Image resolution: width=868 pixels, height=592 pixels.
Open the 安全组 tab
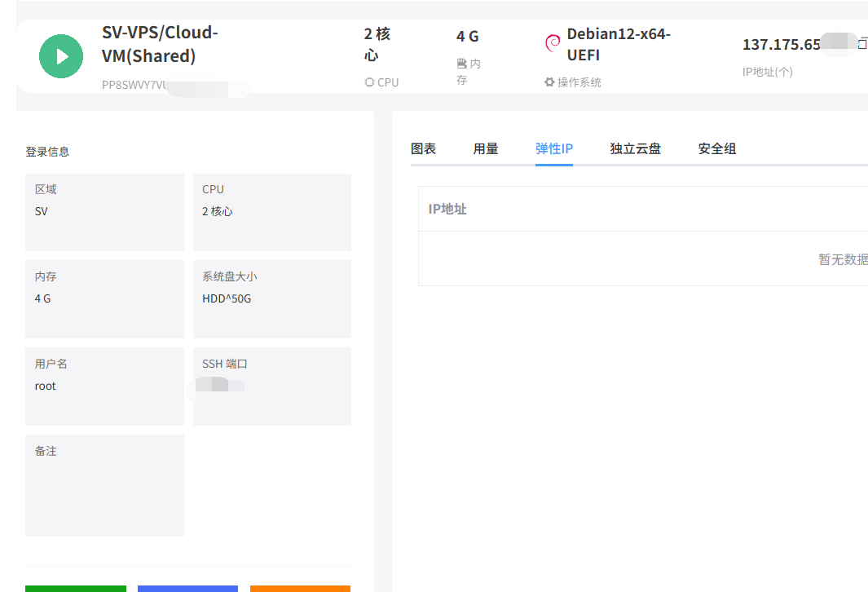pos(717,148)
